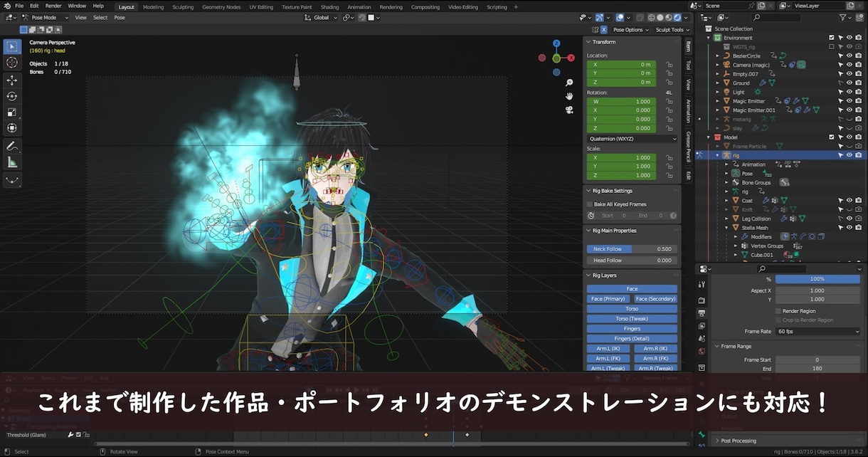Pick the Scale tool

tap(12, 112)
